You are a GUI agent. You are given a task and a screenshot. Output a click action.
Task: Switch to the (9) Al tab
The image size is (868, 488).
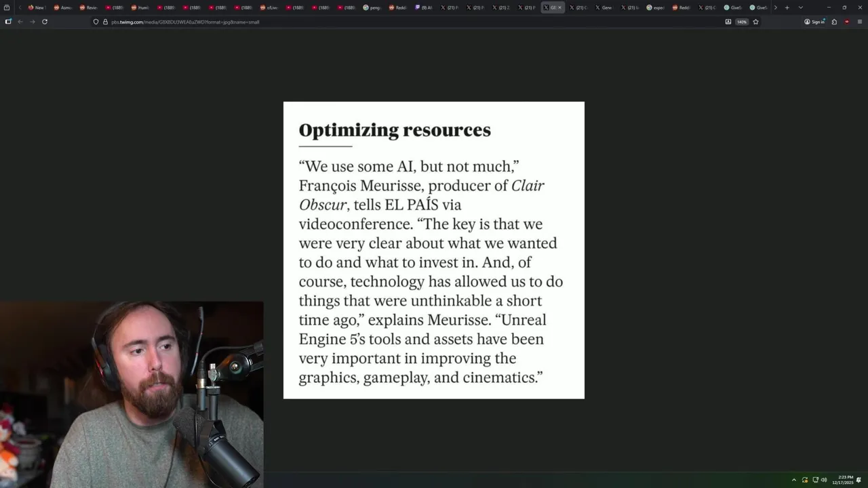click(423, 7)
